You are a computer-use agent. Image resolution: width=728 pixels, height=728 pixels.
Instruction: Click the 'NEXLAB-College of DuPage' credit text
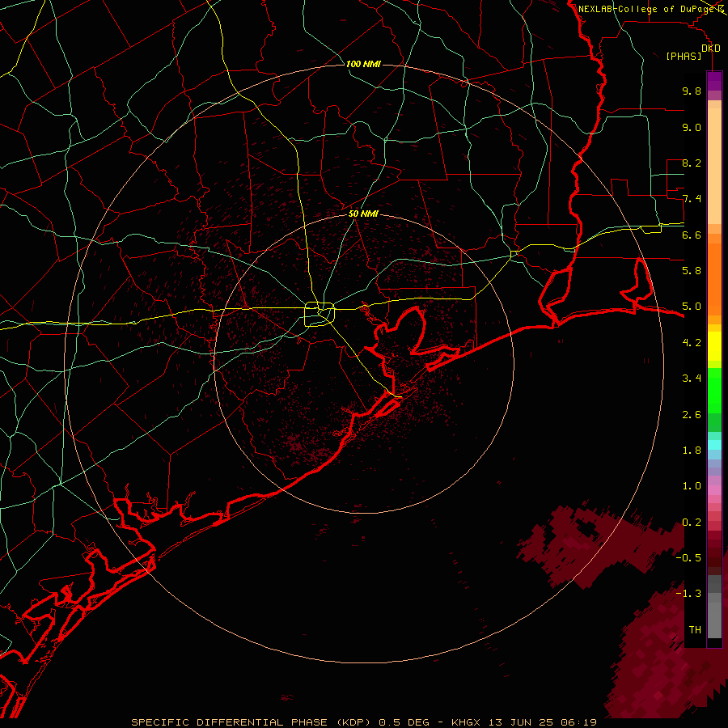tap(645, 9)
